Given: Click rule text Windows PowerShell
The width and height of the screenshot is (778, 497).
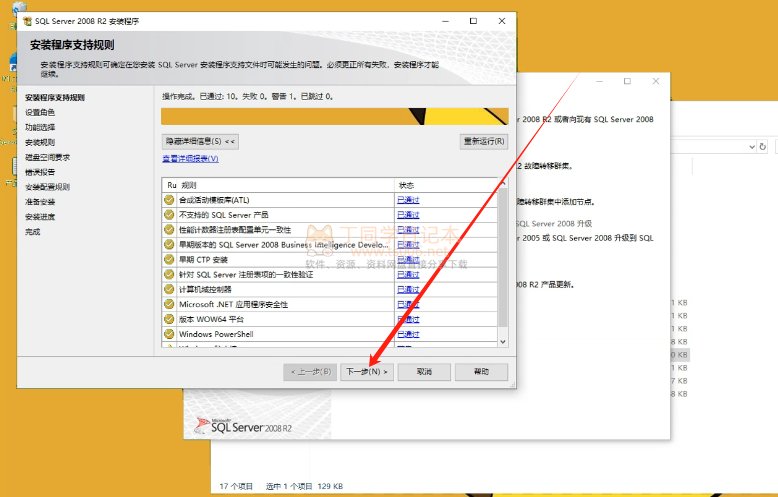Looking at the screenshot, I should coord(216,334).
